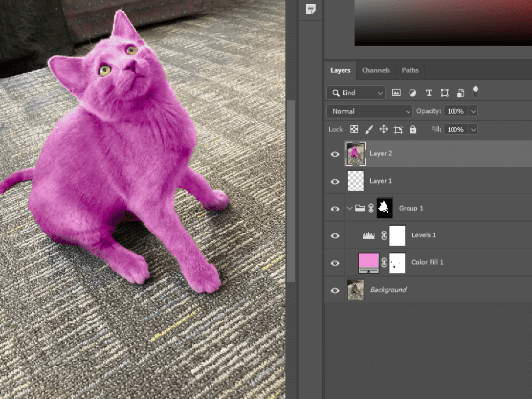The width and height of the screenshot is (532, 399).
Task: Select the Group 1 layer mask thumbnail
Action: tap(385, 208)
